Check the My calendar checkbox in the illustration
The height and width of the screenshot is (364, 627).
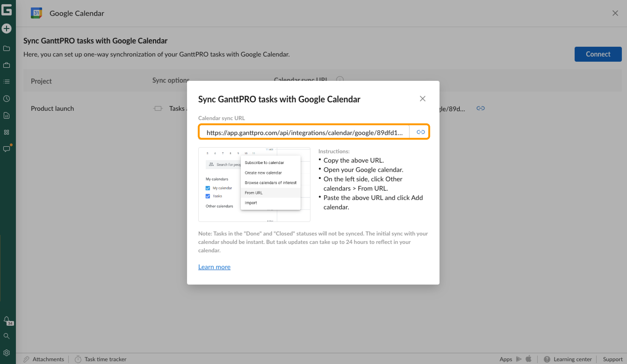208,188
